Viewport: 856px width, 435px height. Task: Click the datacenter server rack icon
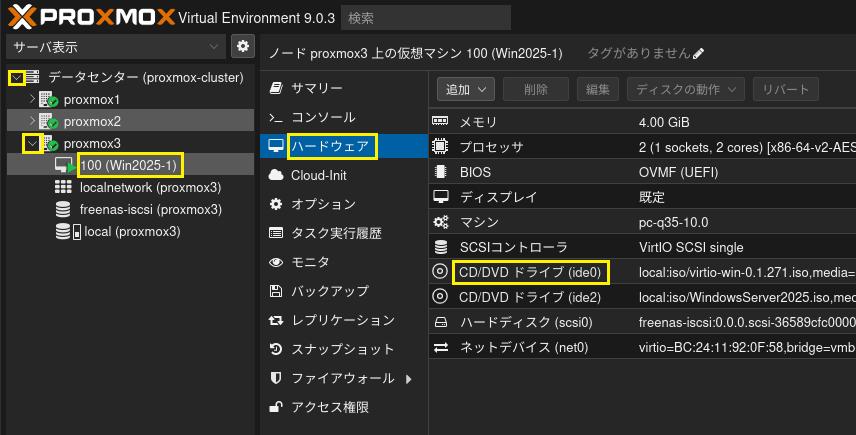[x=32, y=78]
